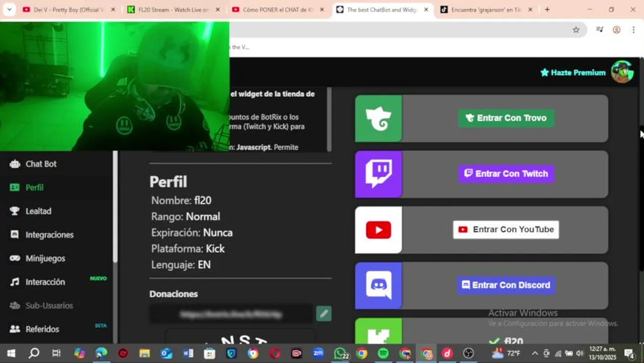Open WhatsApp from taskbar
This screenshot has height=363, width=644.
(341, 353)
